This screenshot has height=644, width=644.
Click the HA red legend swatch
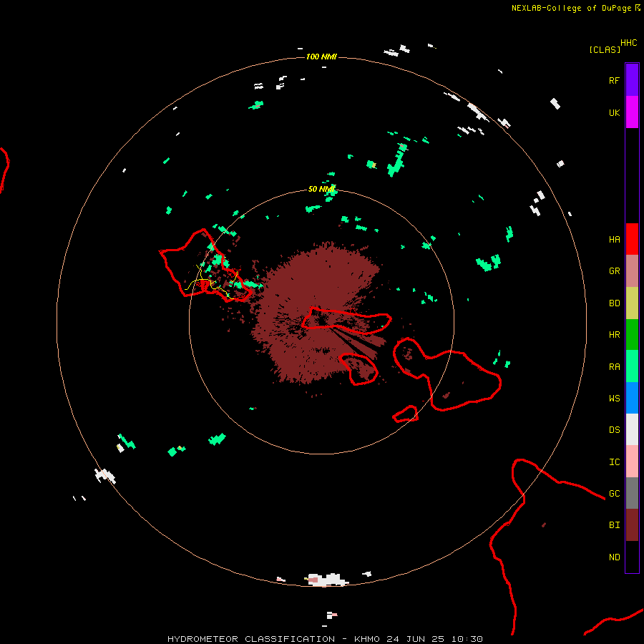click(x=632, y=239)
